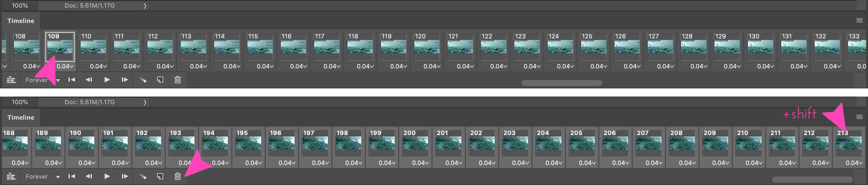Select first frame in top Timeline panel

(x=72, y=80)
